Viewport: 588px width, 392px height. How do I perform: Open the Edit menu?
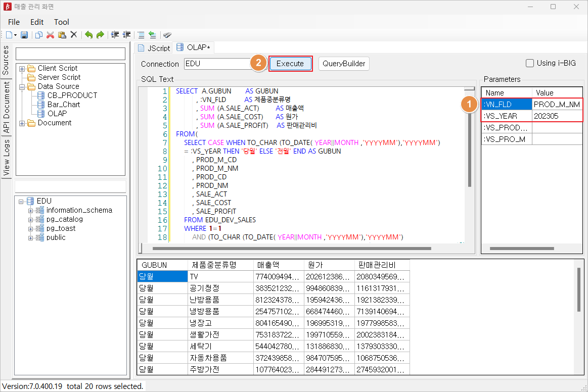pos(37,22)
